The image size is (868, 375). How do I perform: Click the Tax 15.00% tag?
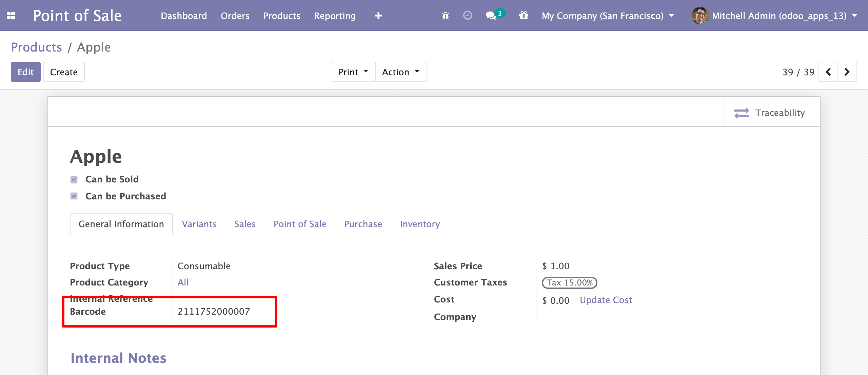[x=569, y=282]
